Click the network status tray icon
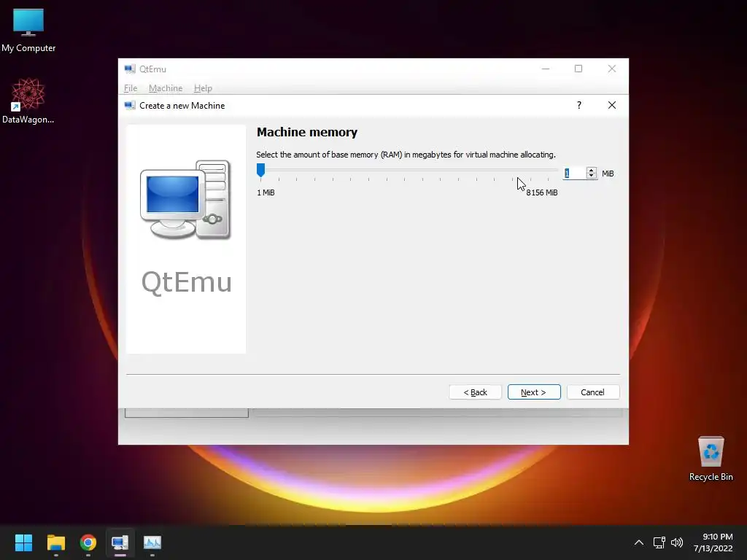Viewport: 747px width, 560px height. pos(659,542)
